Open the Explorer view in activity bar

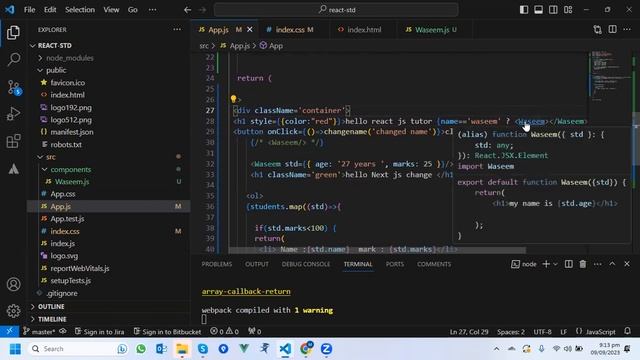point(13,33)
